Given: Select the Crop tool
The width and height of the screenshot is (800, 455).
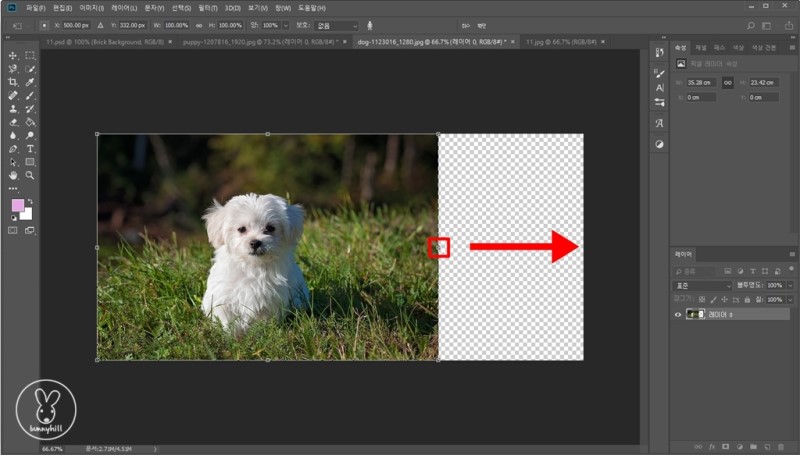Looking at the screenshot, I should click(13, 82).
